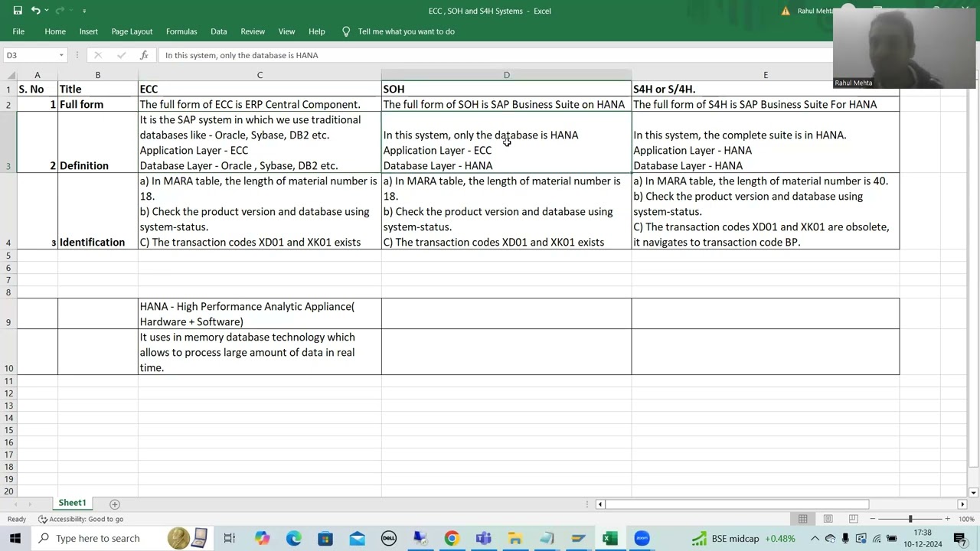The height and width of the screenshot is (551, 980).
Task: Click the Accessibility: Good to go status
Action: [x=80, y=519]
